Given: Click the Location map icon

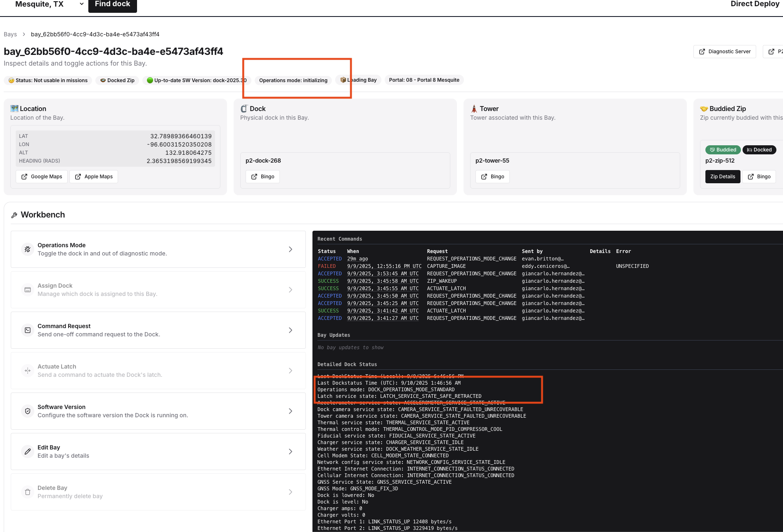Looking at the screenshot, I should [14, 109].
